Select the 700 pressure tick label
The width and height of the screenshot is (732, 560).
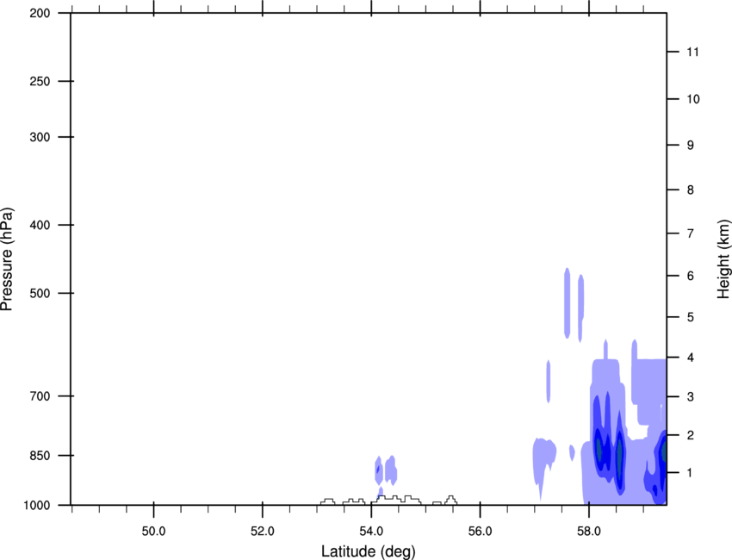[40, 396]
